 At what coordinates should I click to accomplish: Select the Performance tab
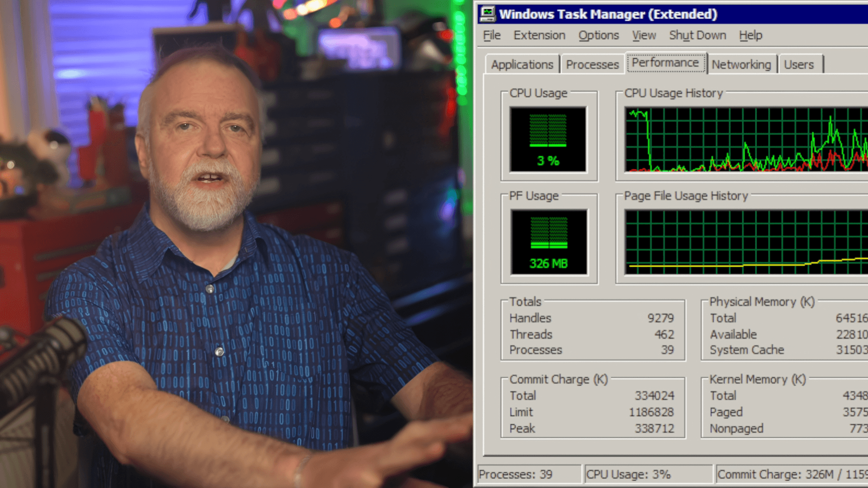665,63
